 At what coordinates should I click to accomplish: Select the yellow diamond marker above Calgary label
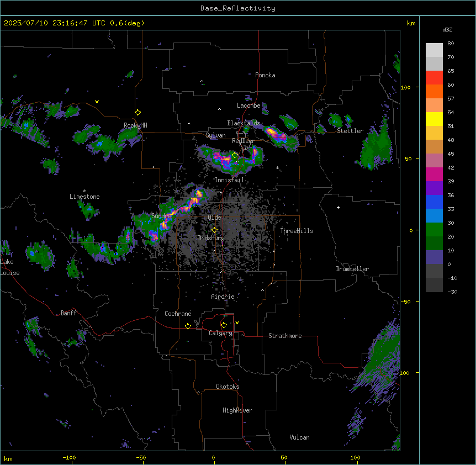224,325
